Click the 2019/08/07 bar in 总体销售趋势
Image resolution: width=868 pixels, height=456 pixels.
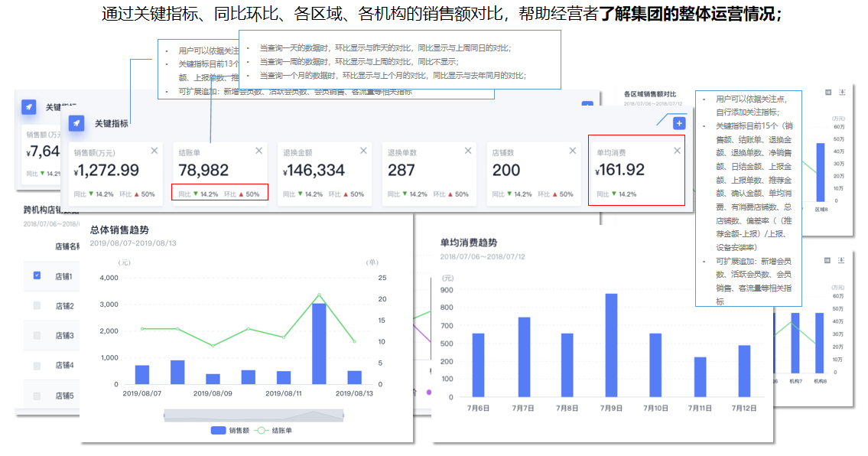pyautogui.click(x=142, y=375)
